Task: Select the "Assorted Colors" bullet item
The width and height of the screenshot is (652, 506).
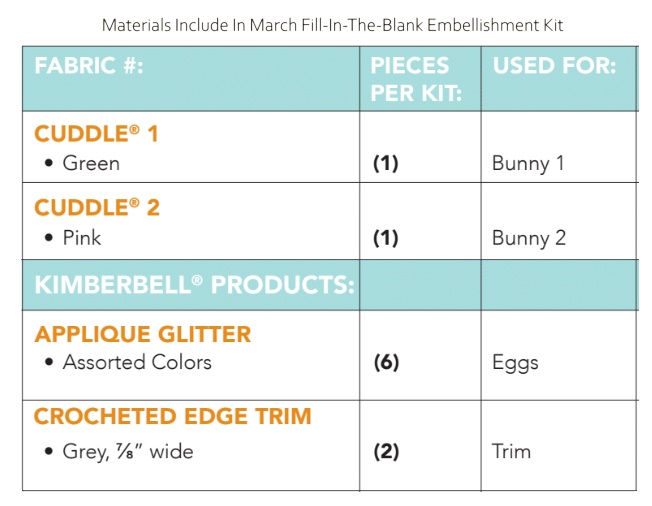Action: pos(137,362)
